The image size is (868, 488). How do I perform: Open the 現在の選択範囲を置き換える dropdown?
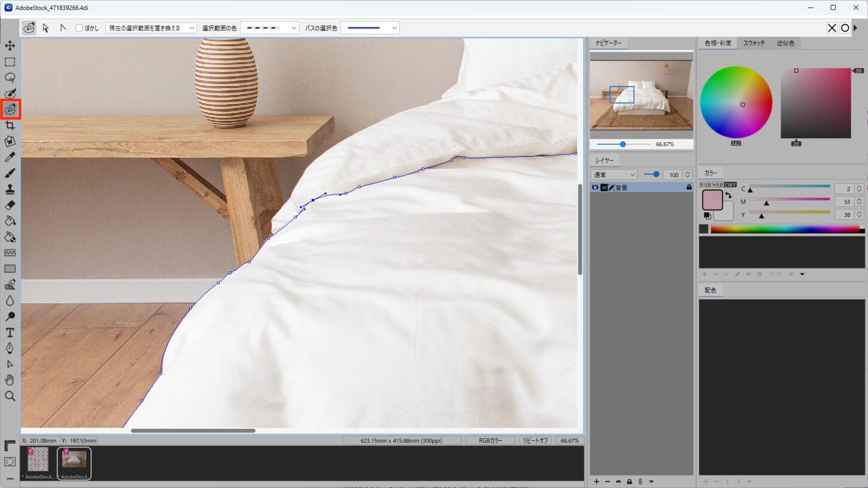(151, 28)
